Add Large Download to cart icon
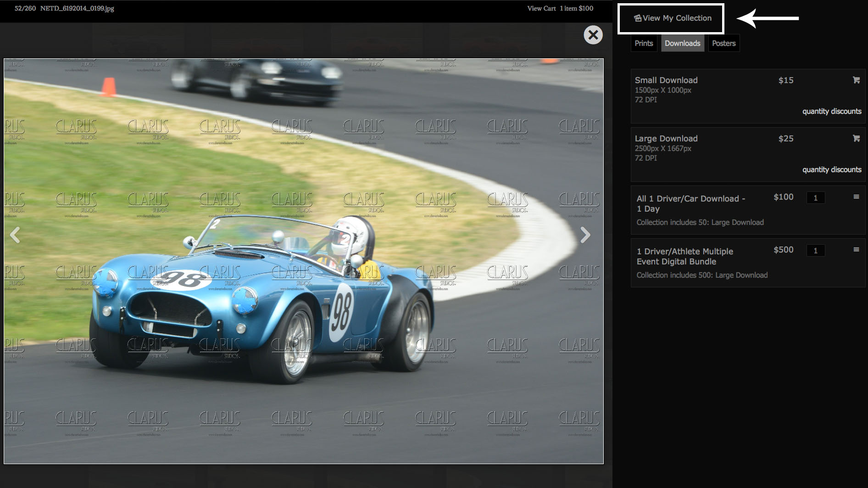The width and height of the screenshot is (868, 488). (x=856, y=138)
